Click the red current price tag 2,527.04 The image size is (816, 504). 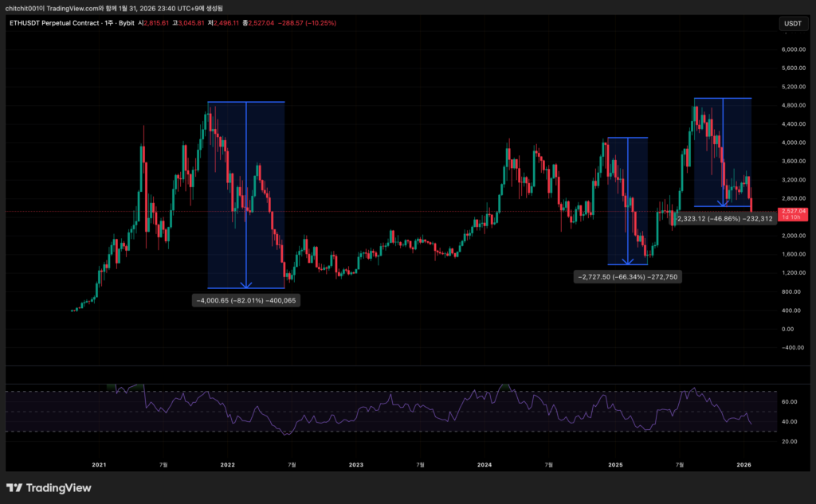pos(794,211)
